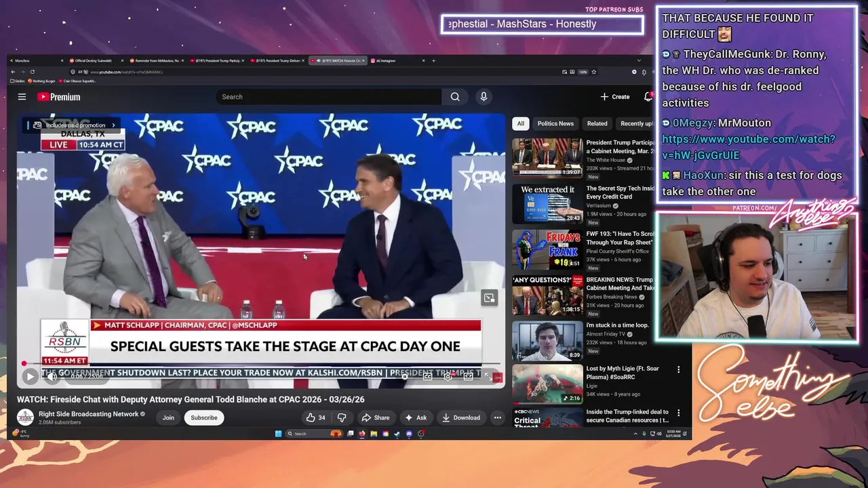Toggle autoplay switch in player controls
Screen dimensions: 868x488
[x=405, y=376]
